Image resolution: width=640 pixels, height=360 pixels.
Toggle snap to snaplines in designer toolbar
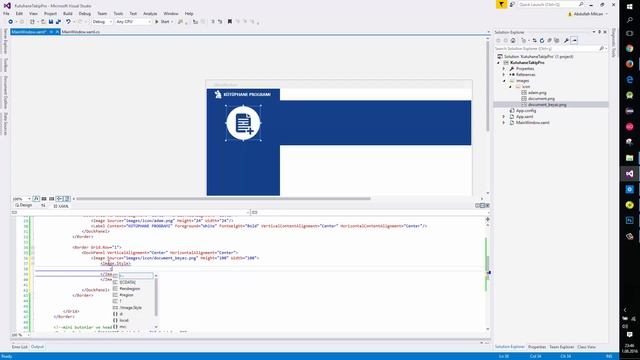tap(60, 199)
